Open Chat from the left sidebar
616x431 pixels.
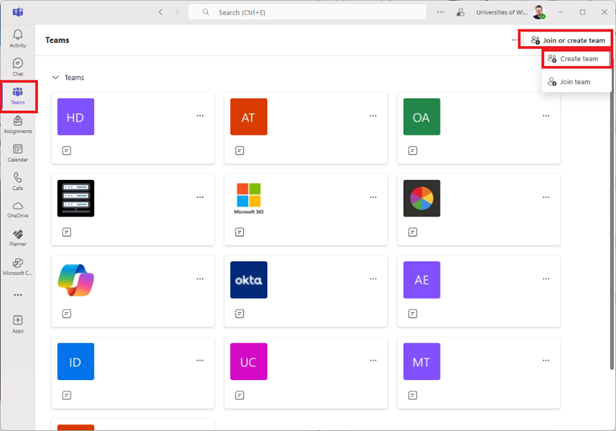[x=18, y=66]
